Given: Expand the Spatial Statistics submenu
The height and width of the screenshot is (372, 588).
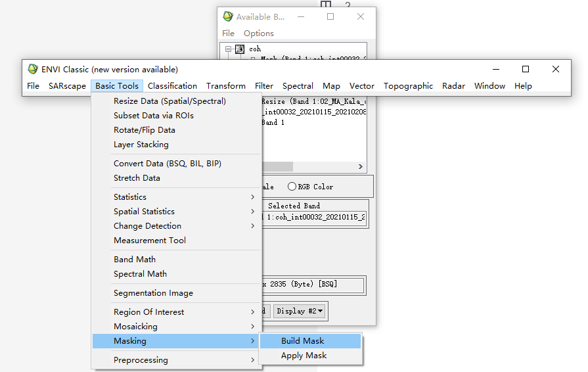Looking at the screenshot, I should pos(177,212).
